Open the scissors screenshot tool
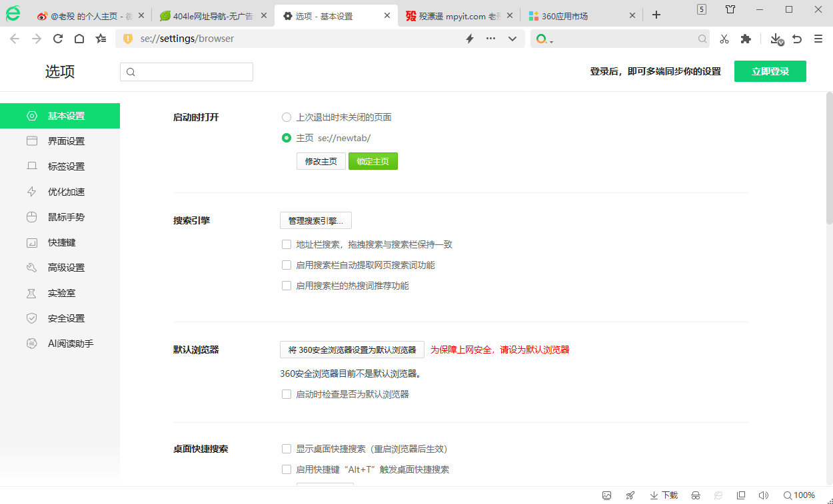The width and height of the screenshot is (833, 504). [724, 39]
